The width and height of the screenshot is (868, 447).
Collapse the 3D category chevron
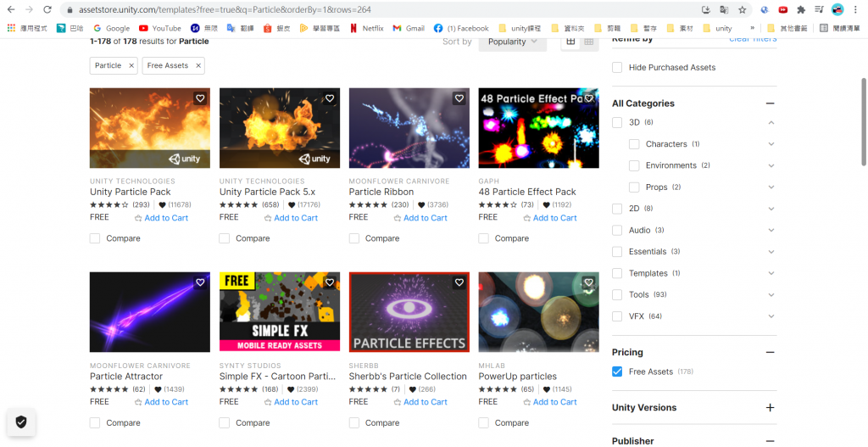(771, 122)
